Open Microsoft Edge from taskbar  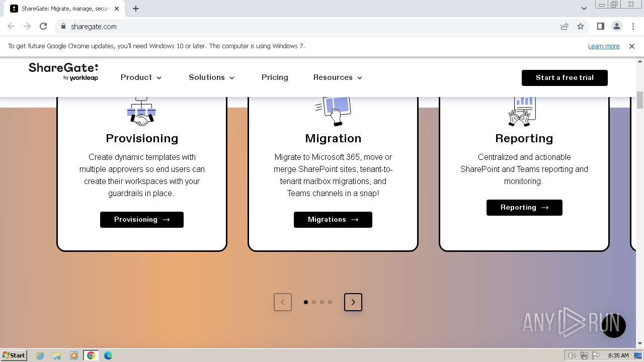click(108, 355)
